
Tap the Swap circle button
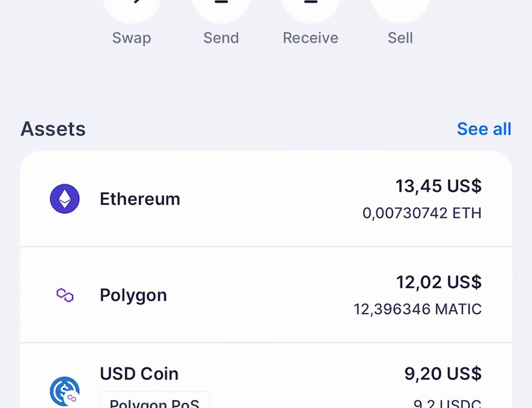[132, 8]
